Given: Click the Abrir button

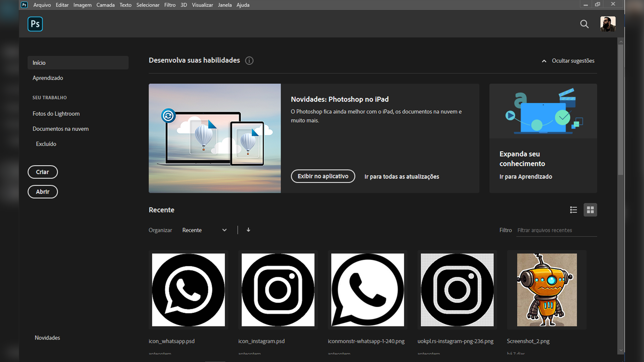Looking at the screenshot, I should pyautogui.click(x=43, y=192).
